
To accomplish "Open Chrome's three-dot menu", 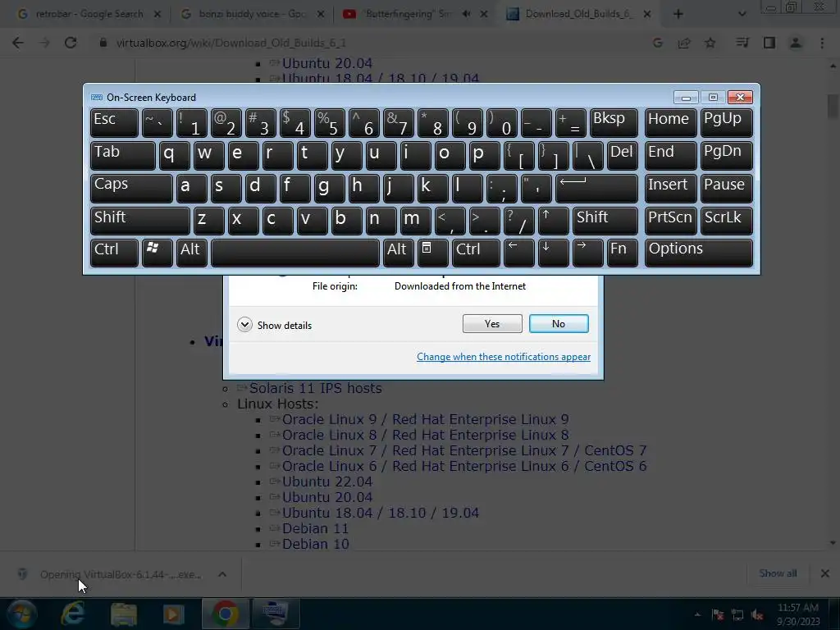I will 822,43.
